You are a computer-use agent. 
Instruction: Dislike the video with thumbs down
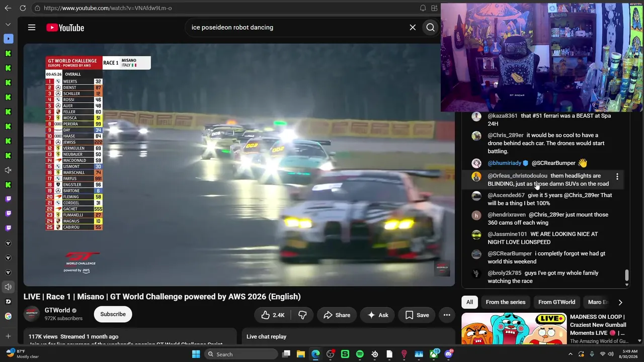click(302, 315)
